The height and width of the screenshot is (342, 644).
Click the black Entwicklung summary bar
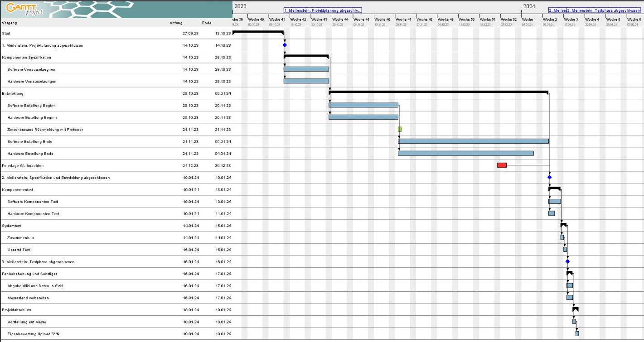pyautogui.click(x=438, y=92)
